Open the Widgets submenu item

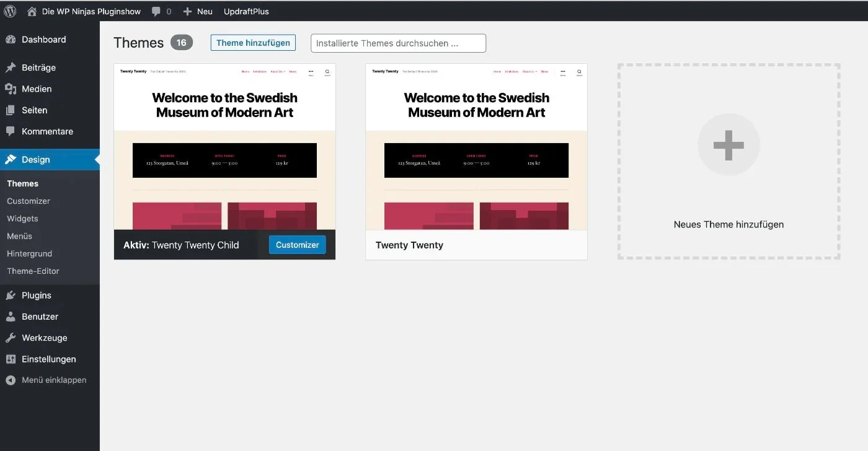(22, 218)
